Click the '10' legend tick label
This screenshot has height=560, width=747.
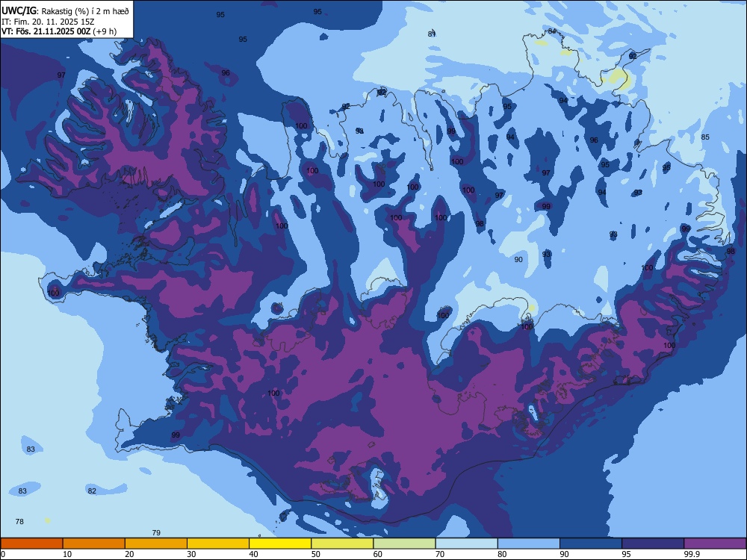pos(67,554)
